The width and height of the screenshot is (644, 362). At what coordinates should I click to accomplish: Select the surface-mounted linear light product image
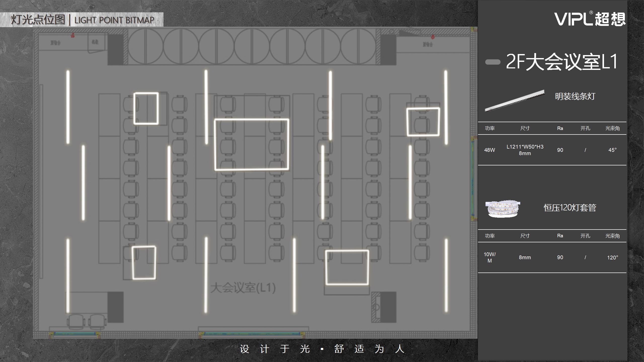click(515, 101)
